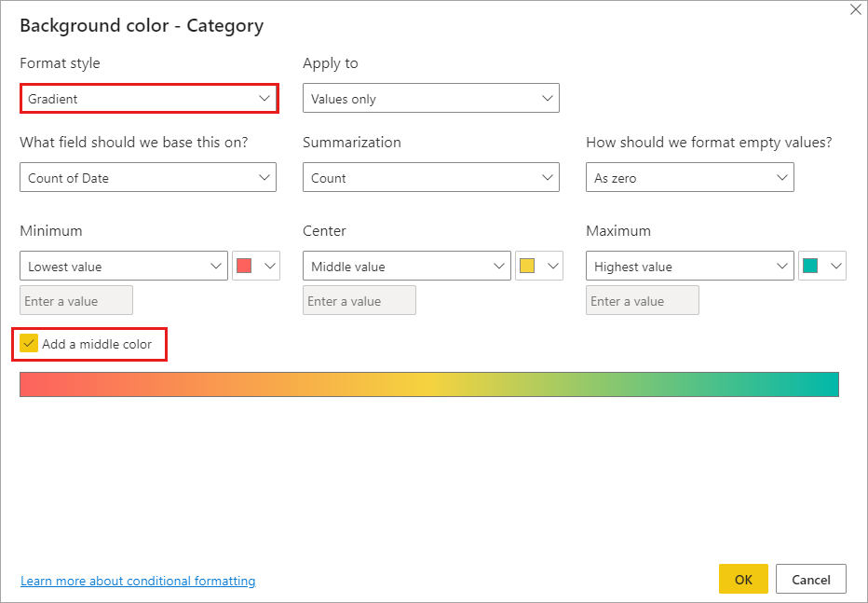Open the Apply to dropdown showing Values only
Screen dimensions: 868x603
[430, 99]
